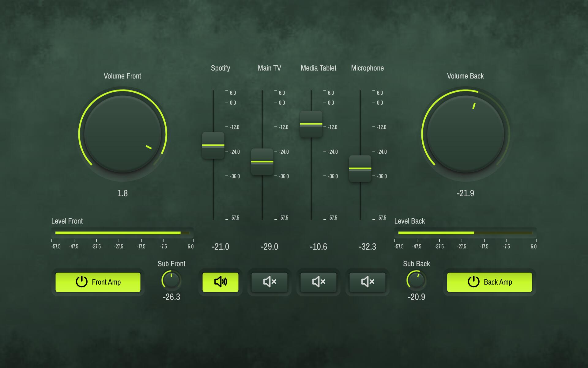
Task: Click the Spotify fader handle
Action: point(213,145)
